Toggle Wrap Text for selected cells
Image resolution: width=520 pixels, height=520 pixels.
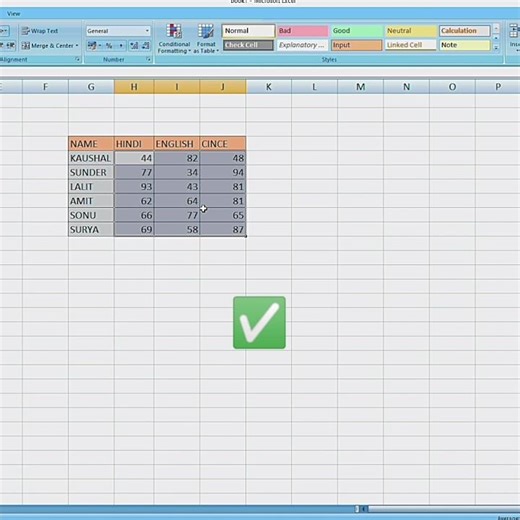(x=40, y=31)
